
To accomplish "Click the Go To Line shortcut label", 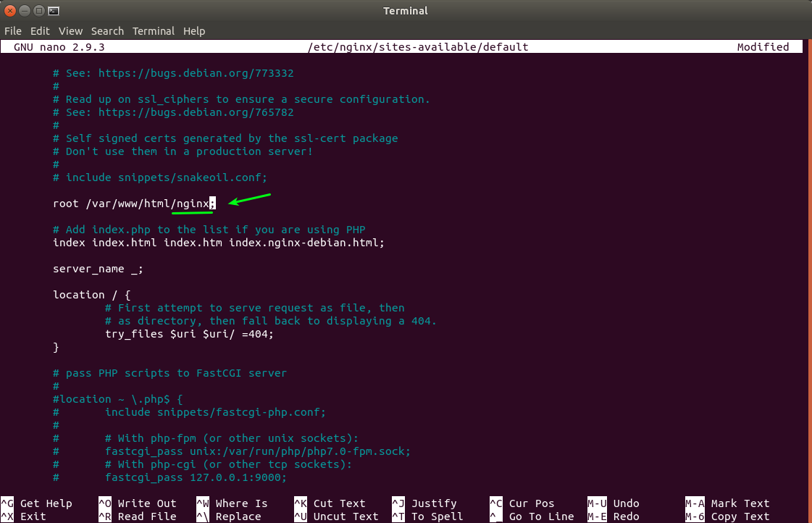I will [x=541, y=516].
